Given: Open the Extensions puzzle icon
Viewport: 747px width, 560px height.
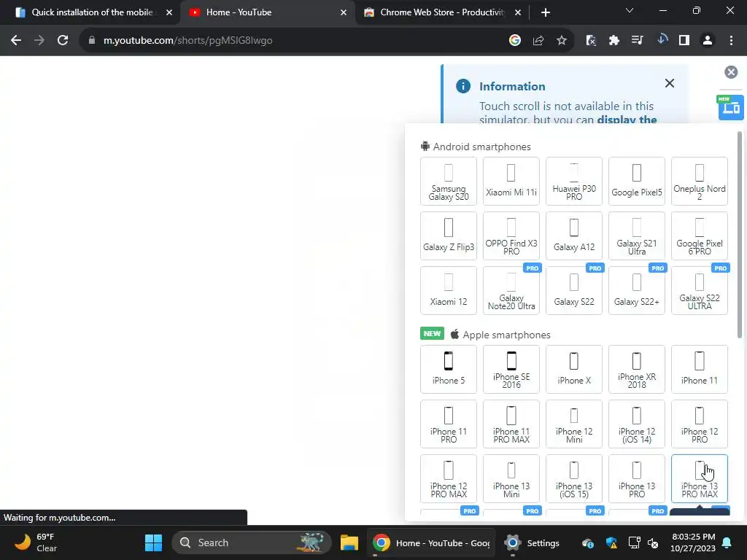Looking at the screenshot, I should tap(614, 41).
